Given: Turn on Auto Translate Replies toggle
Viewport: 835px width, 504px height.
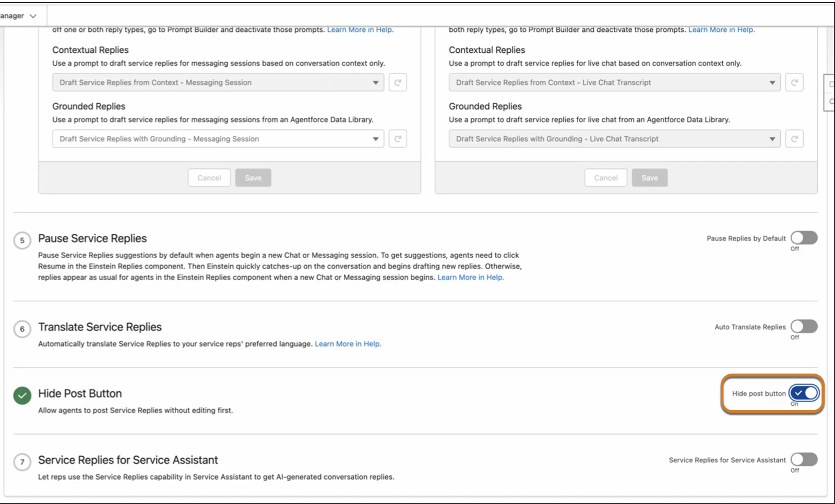Looking at the screenshot, I should click(804, 327).
